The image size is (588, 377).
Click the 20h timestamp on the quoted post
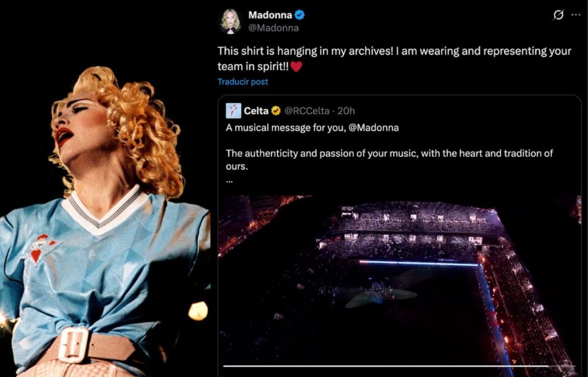pyautogui.click(x=346, y=111)
